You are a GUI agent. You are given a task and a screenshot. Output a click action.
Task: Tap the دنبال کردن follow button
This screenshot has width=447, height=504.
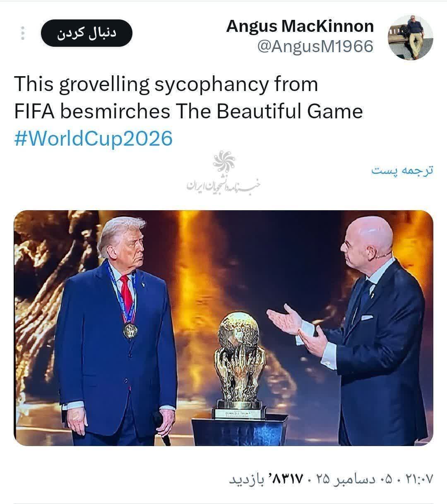(87, 33)
